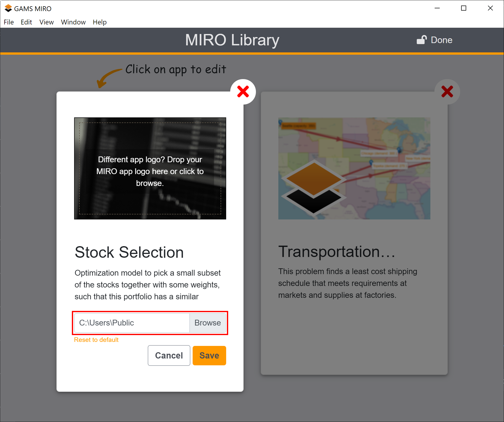The image size is (504, 422).
Task: Edit the Stock Selection title text
Action: point(129,252)
